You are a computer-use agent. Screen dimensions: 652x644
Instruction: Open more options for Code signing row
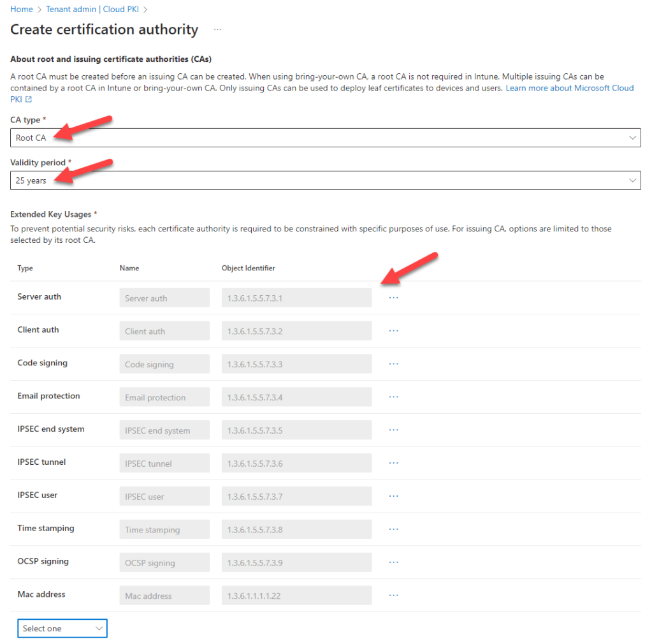pos(393,363)
